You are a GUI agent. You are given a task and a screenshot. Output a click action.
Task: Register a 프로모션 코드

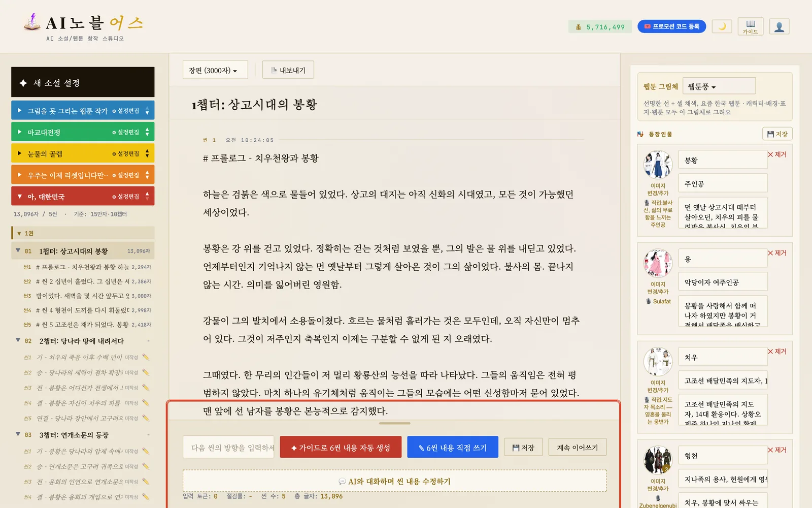point(671,26)
